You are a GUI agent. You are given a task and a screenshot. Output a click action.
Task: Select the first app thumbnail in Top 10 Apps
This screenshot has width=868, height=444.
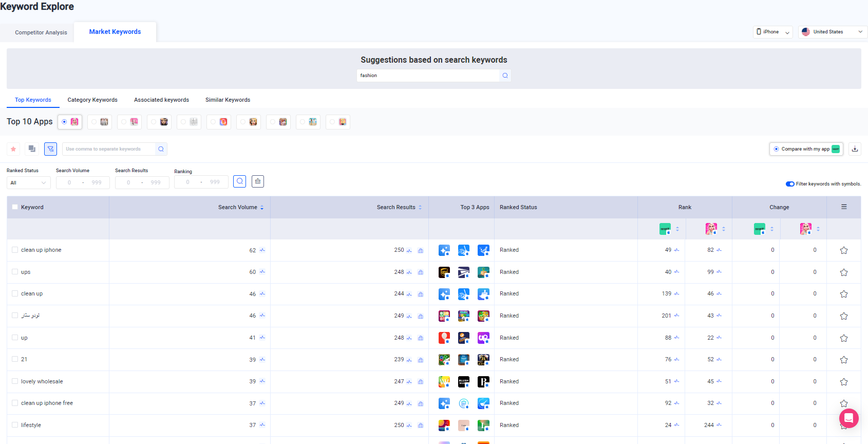click(x=70, y=122)
